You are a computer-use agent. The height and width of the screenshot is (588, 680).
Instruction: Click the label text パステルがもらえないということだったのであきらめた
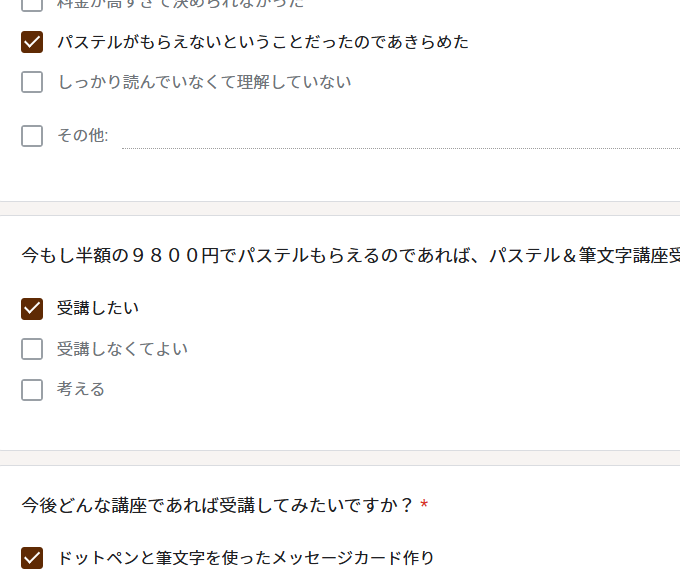(x=263, y=42)
